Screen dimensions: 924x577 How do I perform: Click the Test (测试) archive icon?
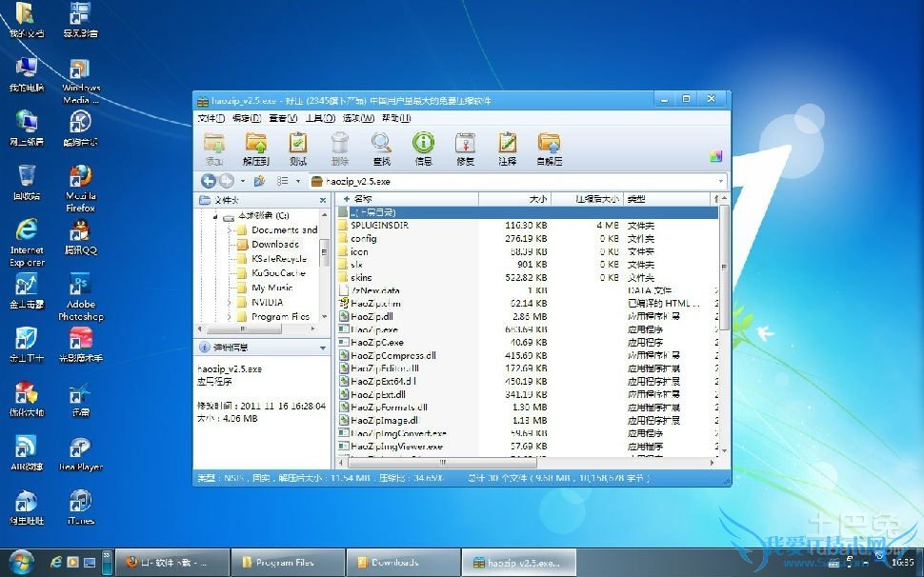[298, 145]
